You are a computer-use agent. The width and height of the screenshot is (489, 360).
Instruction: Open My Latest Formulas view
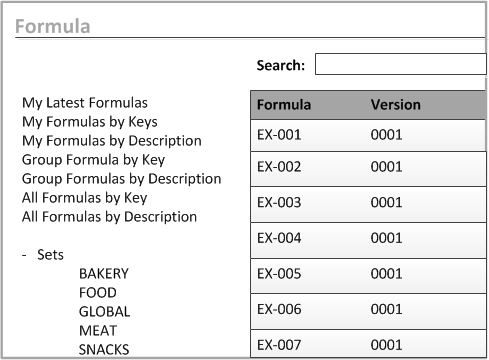pyautogui.click(x=85, y=103)
